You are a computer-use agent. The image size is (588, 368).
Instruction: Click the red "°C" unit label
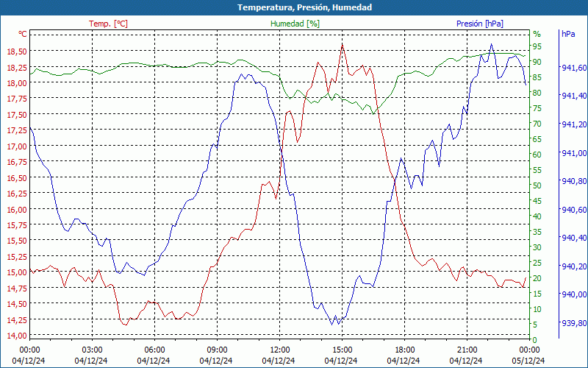pos(23,34)
